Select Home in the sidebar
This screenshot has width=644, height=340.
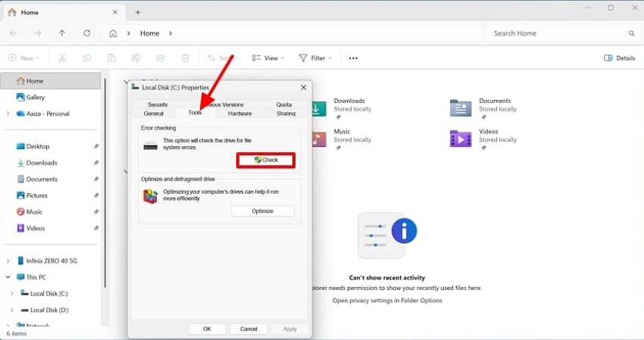(x=51, y=81)
